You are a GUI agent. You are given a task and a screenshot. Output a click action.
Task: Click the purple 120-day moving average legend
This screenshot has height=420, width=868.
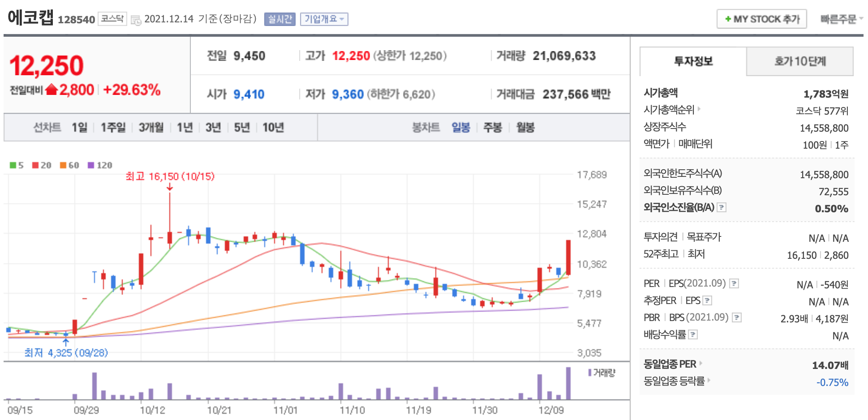click(100, 165)
